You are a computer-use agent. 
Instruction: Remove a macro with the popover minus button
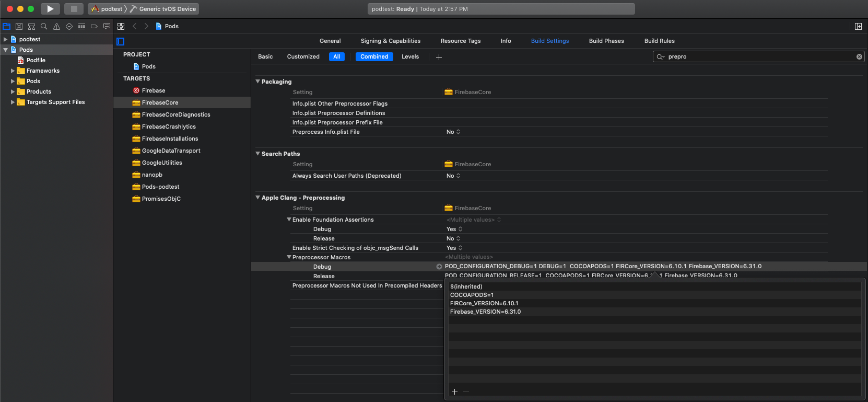click(466, 392)
